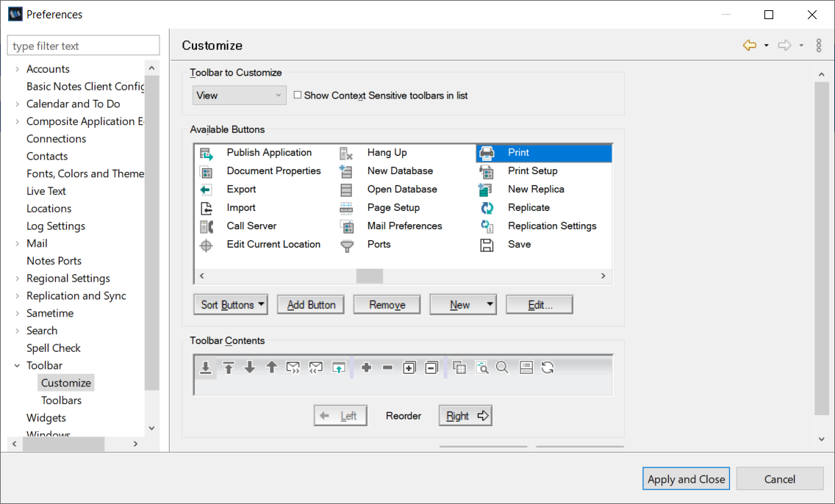Open Fonts, Colors and Themes page
The height and width of the screenshot is (504, 835).
click(x=85, y=173)
